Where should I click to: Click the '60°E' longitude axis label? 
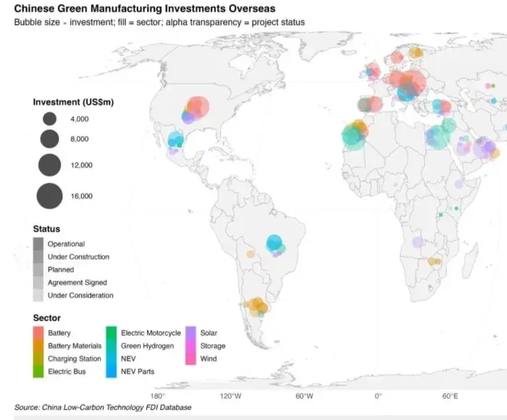click(450, 396)
